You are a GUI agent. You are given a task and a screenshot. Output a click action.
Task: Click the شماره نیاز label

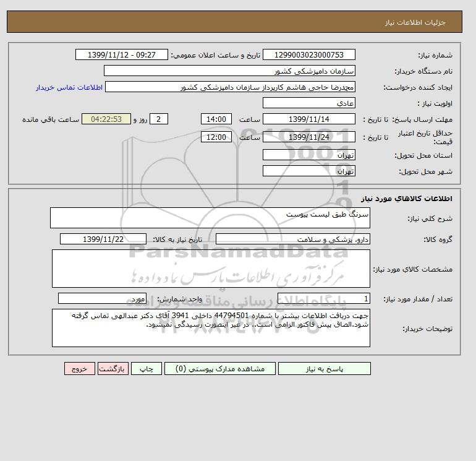click(435, 55)
